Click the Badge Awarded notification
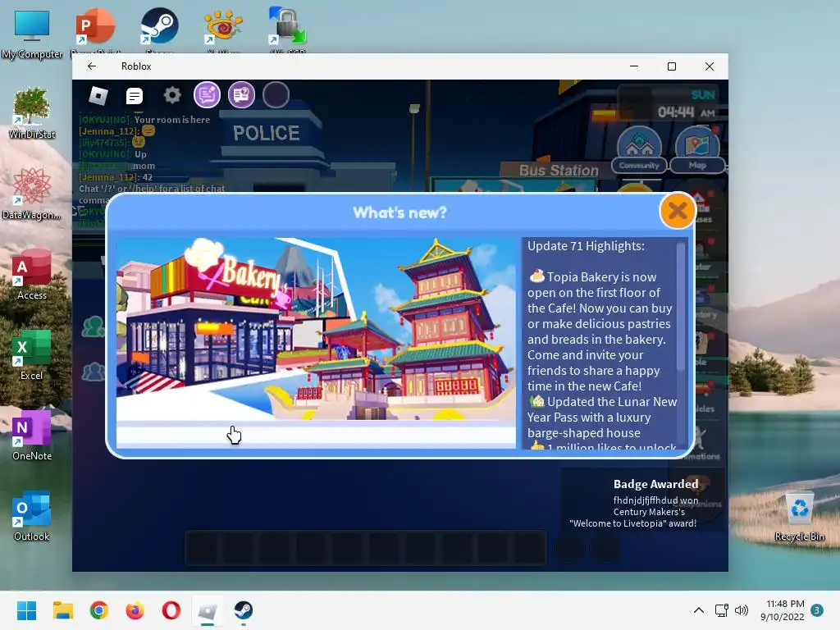840x630 pixels. [x=643, y=503]
